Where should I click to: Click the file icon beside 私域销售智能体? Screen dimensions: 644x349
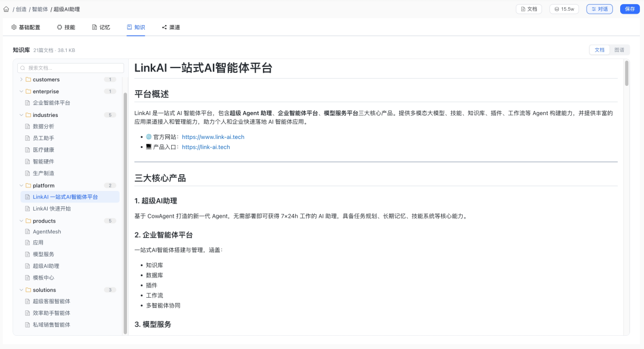[x=27, y=325]
